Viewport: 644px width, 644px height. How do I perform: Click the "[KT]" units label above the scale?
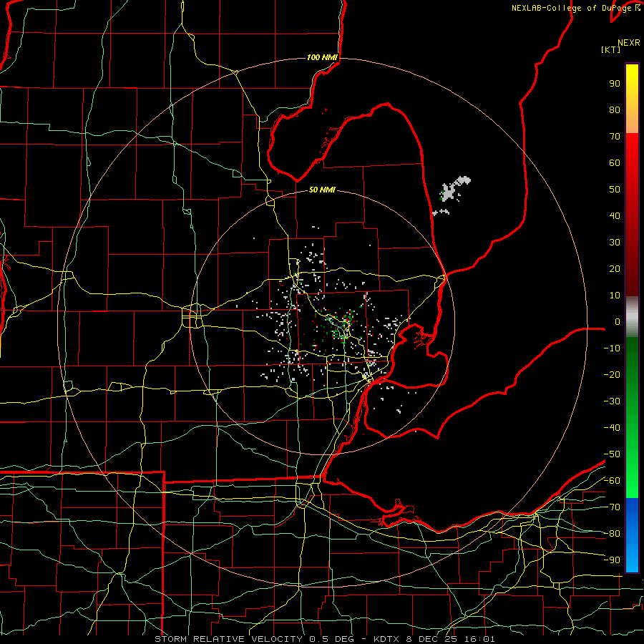pyautogui.click(x=610, y=49)
